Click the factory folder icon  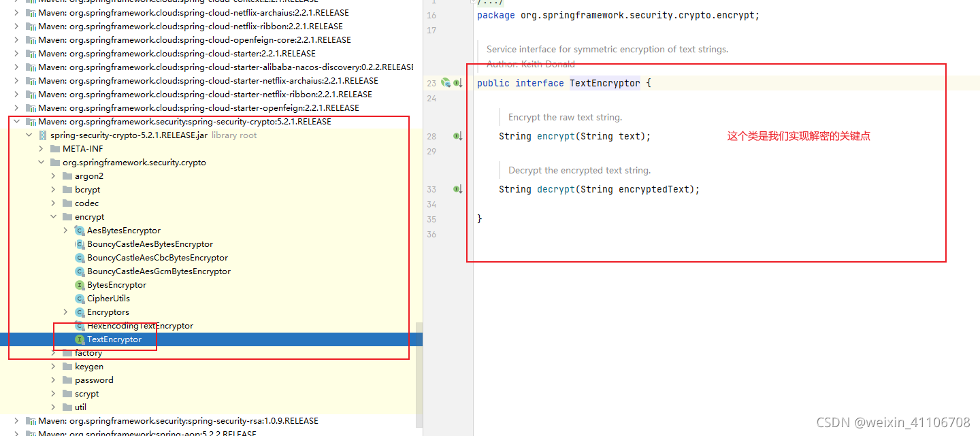point(67,353)
